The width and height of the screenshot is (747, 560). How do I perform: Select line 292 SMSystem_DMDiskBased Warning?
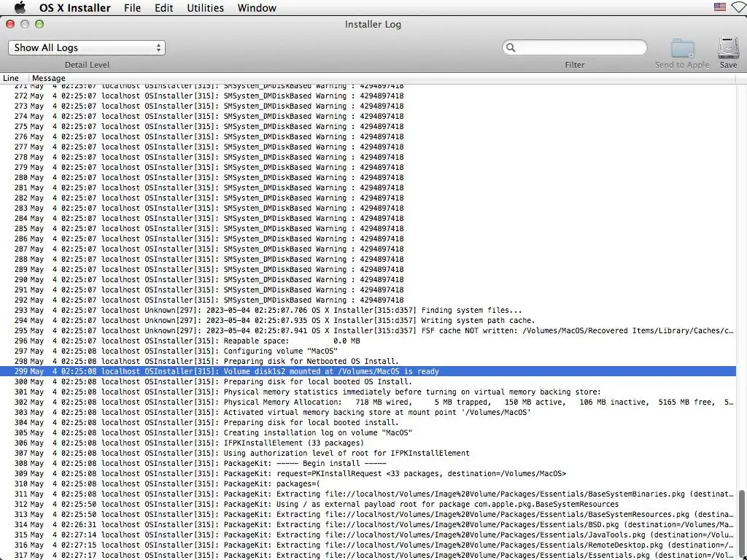click(x=368, y=300)
